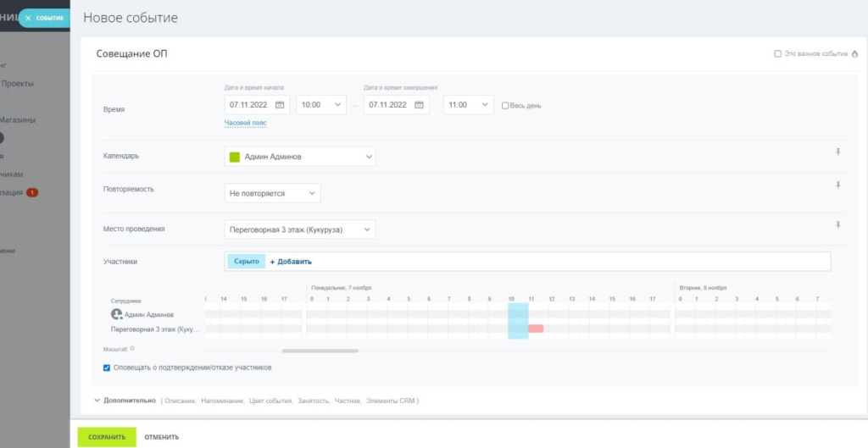Enable the Весь день checkbox
Image resolution: width=868 pixels, height=448 pixels.
(x=505, y=106)
